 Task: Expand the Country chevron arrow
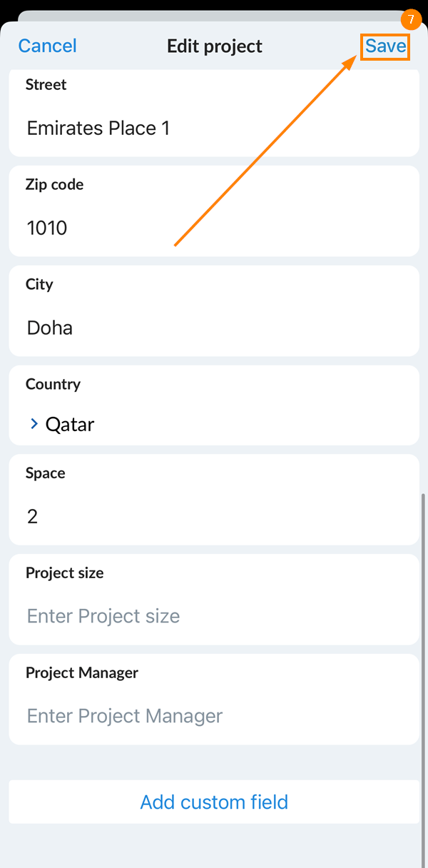(34, 424)
